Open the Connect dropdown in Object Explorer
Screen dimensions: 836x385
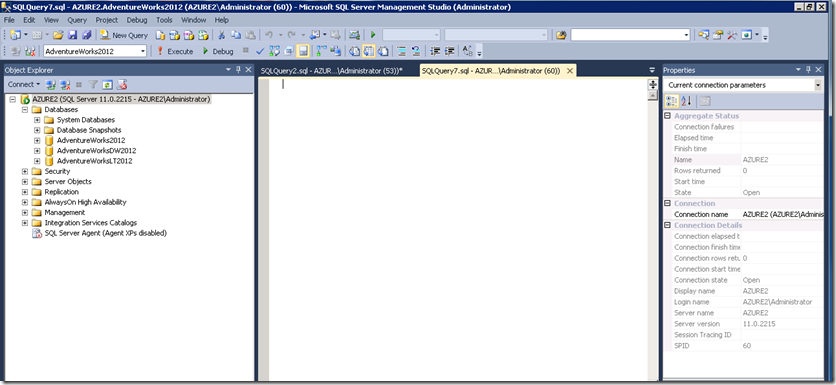pyautogui.click(x=24, y=84)
